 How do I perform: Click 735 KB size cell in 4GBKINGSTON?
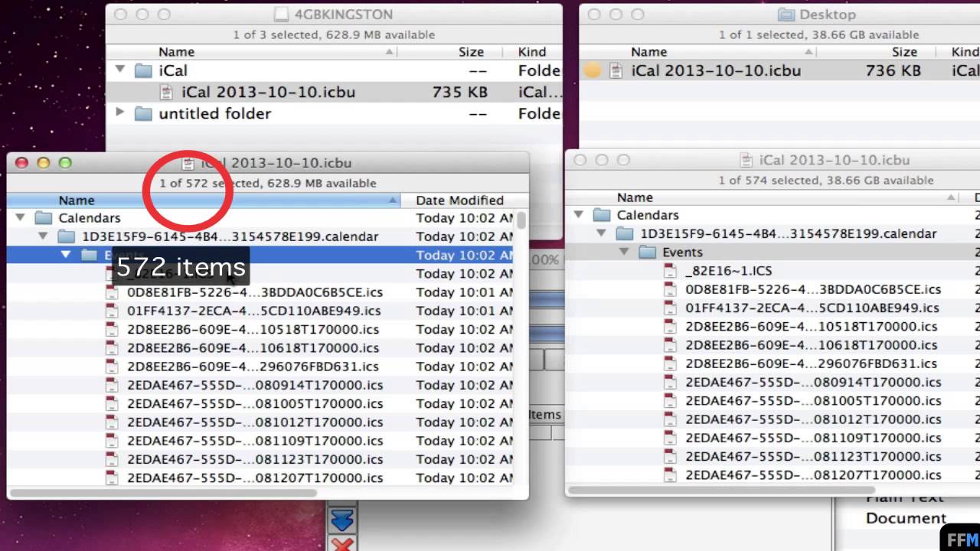pyautogui.click(x=459, y=92)
